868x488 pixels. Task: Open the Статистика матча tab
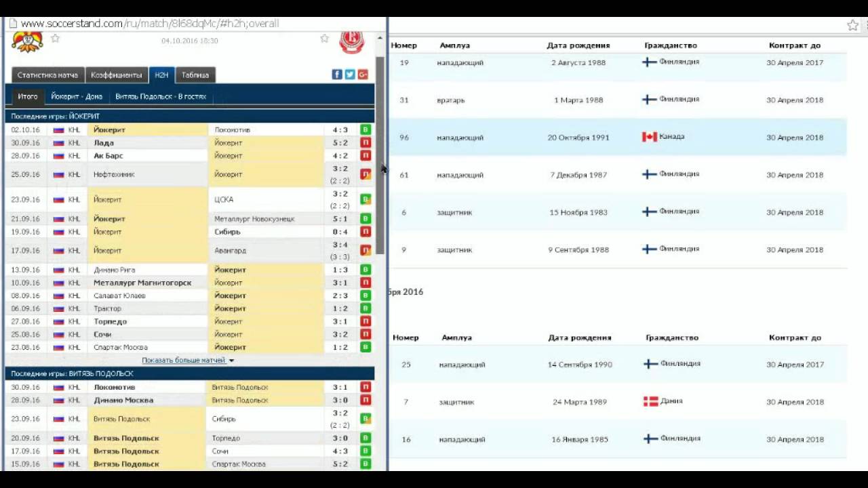coord(47,75)
